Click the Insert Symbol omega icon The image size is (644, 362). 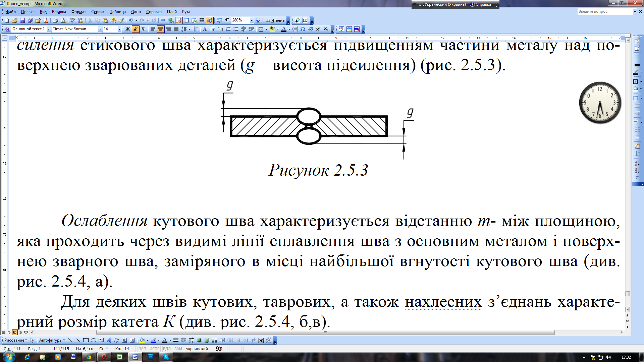(303, 29)
